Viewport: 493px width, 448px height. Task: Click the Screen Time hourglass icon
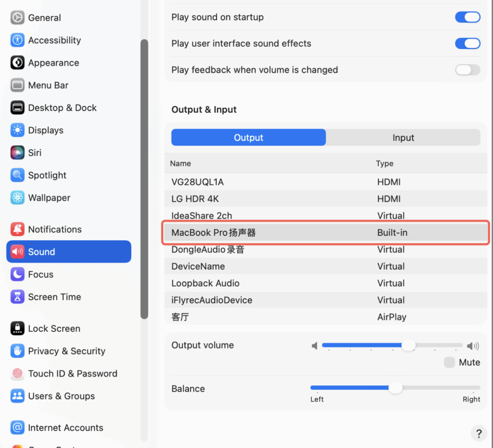coord(17,297)
